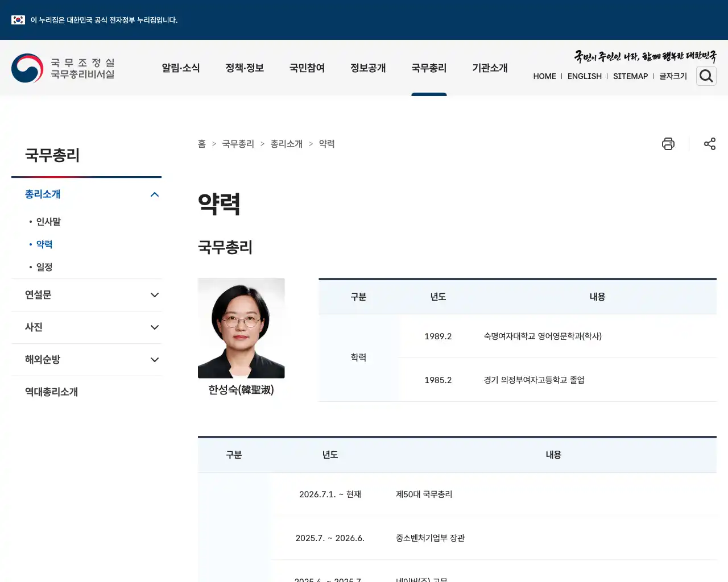Go to the HOME link

(x=544, y=76)
